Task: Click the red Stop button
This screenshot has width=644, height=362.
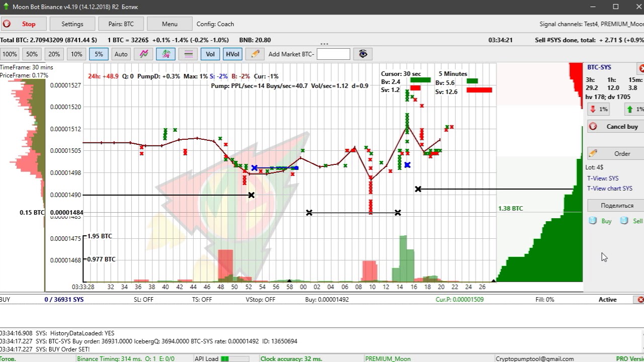Action: pyautogui.click(x=24, y=24)
